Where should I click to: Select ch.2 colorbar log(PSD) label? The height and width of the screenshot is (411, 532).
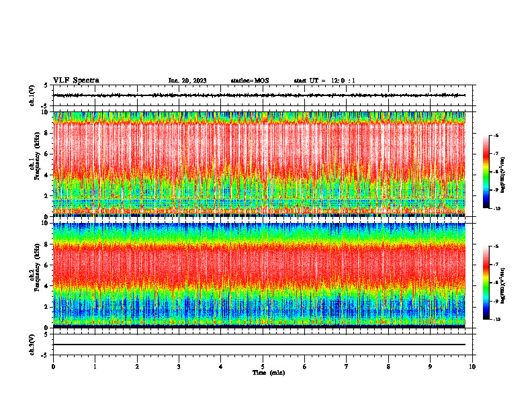pyautogui.click(x=503, y=286)
